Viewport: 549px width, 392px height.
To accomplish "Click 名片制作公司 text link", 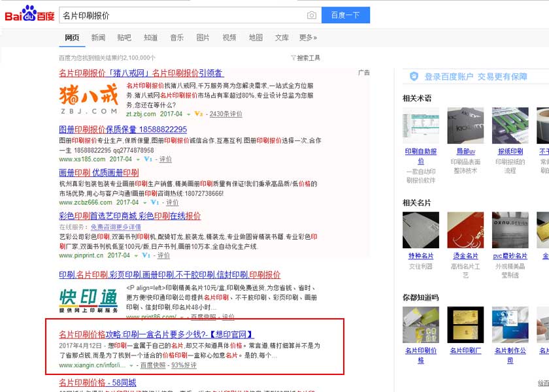I will (x=510, y=355).
